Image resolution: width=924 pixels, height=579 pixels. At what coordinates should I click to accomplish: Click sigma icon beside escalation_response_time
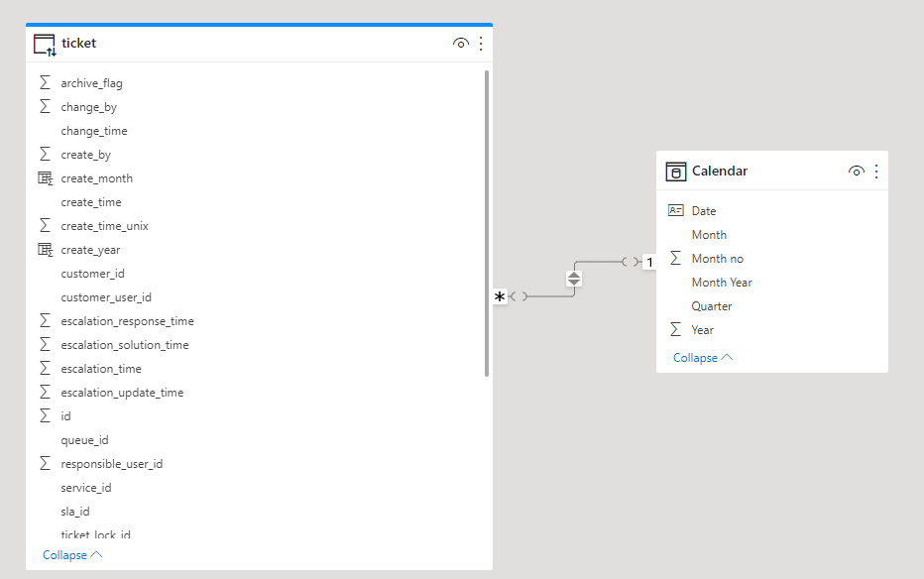[x=45, y=320]
